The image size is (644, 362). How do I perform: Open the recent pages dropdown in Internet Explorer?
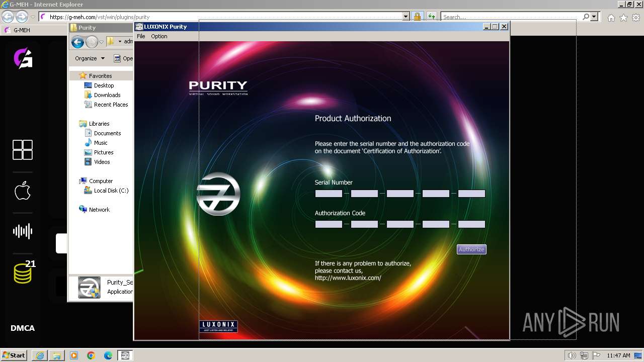(33, 17)
